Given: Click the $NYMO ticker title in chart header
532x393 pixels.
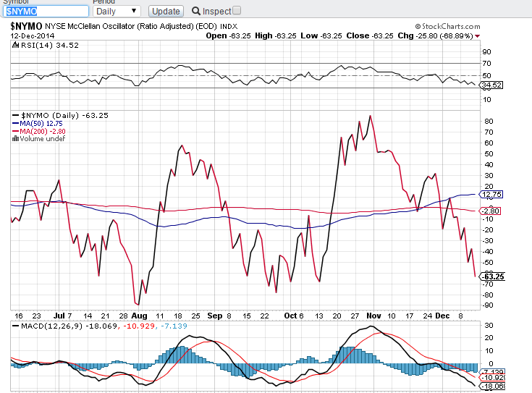Looking at the screenshot, I should 26,27.
